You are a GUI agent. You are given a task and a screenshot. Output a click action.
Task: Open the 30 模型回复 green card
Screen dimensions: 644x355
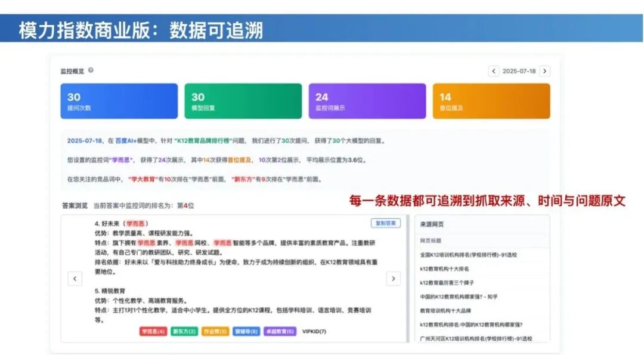243,101
